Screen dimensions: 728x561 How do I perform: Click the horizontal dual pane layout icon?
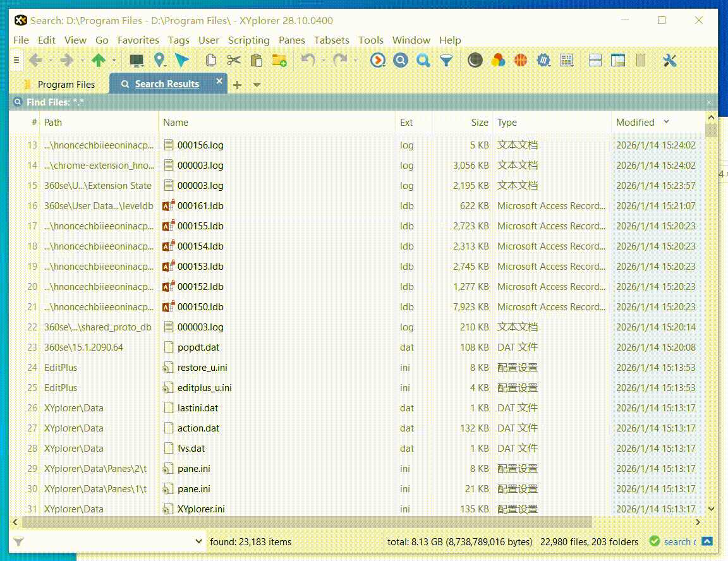click(595, 60)
